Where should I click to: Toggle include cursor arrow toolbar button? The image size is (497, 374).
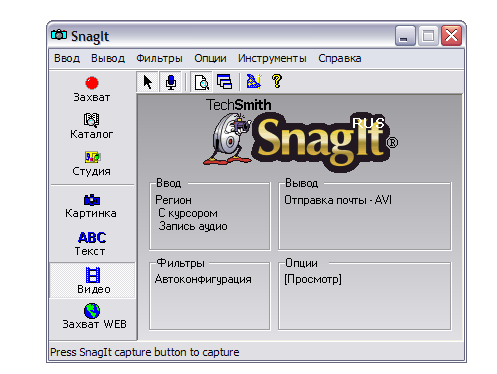point(147,82)
